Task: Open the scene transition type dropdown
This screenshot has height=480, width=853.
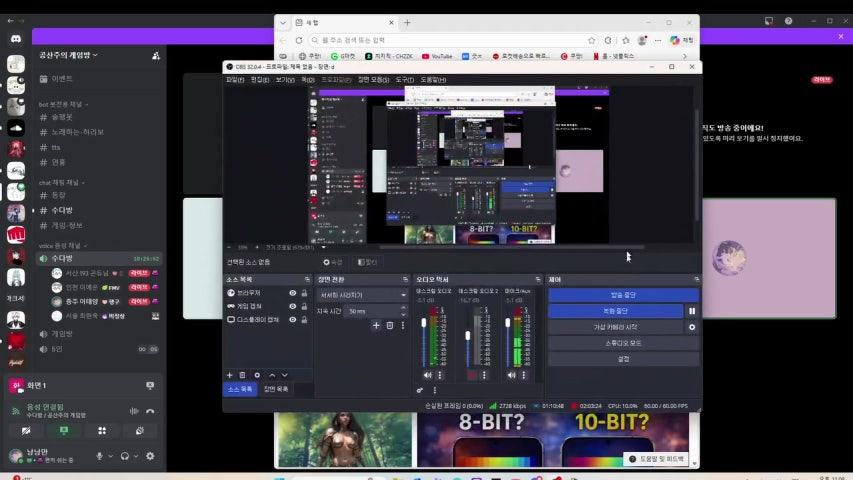Action: [361, 296]
